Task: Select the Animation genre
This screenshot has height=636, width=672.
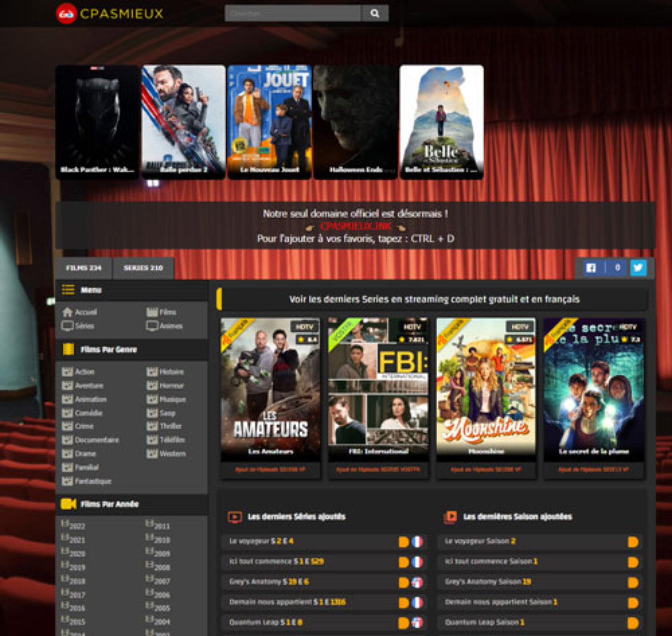Action: coord(84,399)
